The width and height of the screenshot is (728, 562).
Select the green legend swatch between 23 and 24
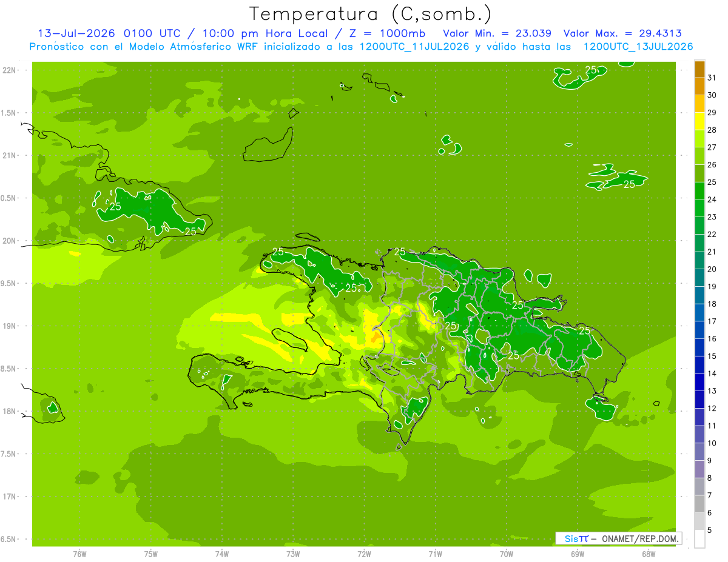tap(699, 209)
